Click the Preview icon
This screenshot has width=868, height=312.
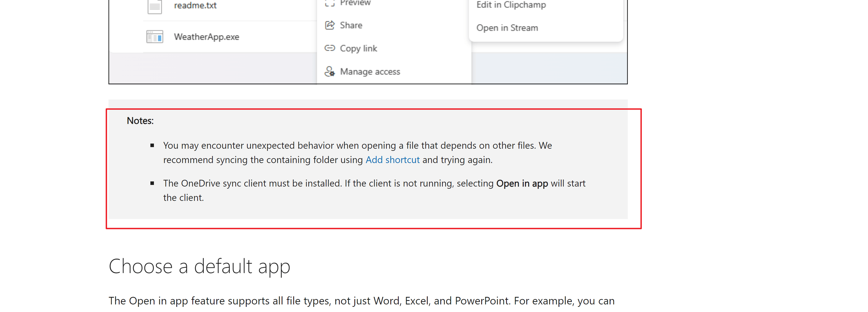point(329,3)
